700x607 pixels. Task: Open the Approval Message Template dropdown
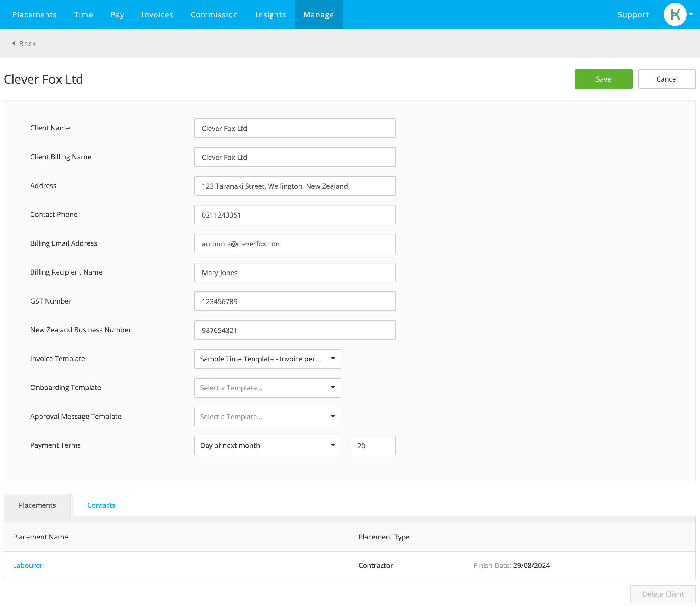pos(268,416)
